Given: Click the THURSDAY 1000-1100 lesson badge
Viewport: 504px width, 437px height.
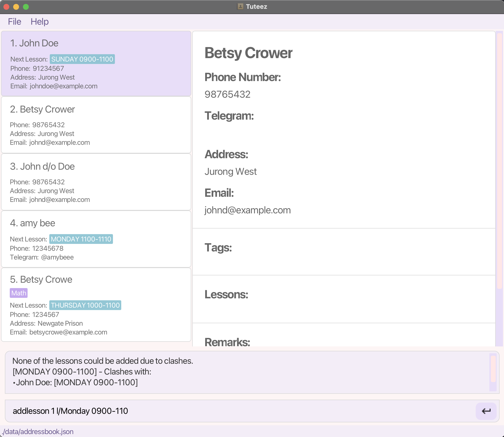Looking at the screenshot, I should click(85, 305).
